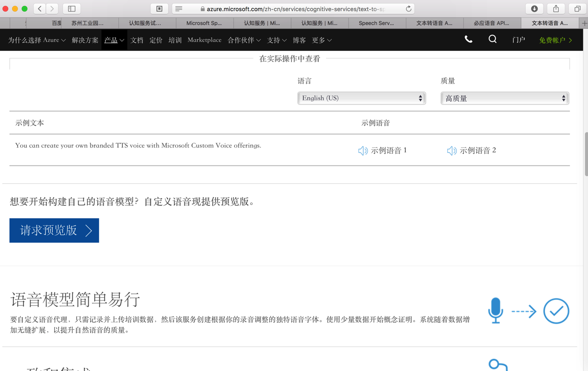This screenshot has width=588, height=371.
Task: Click the 请求预览版 button
Action: (54, 230)
